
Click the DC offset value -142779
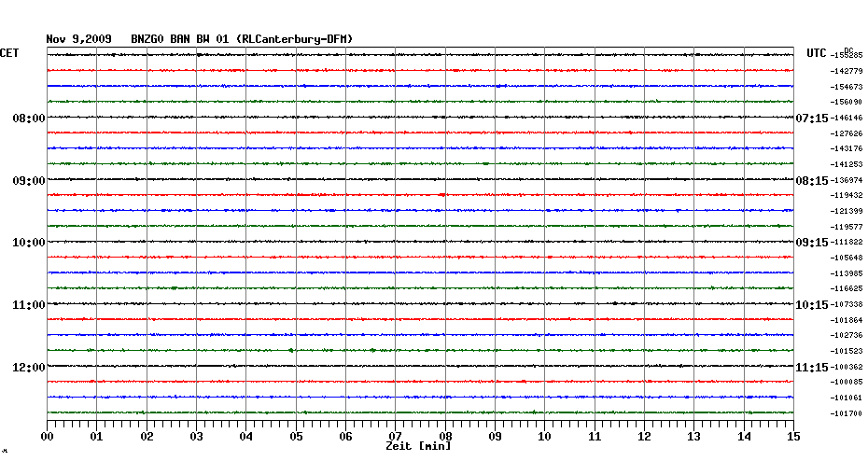[847, 72]
